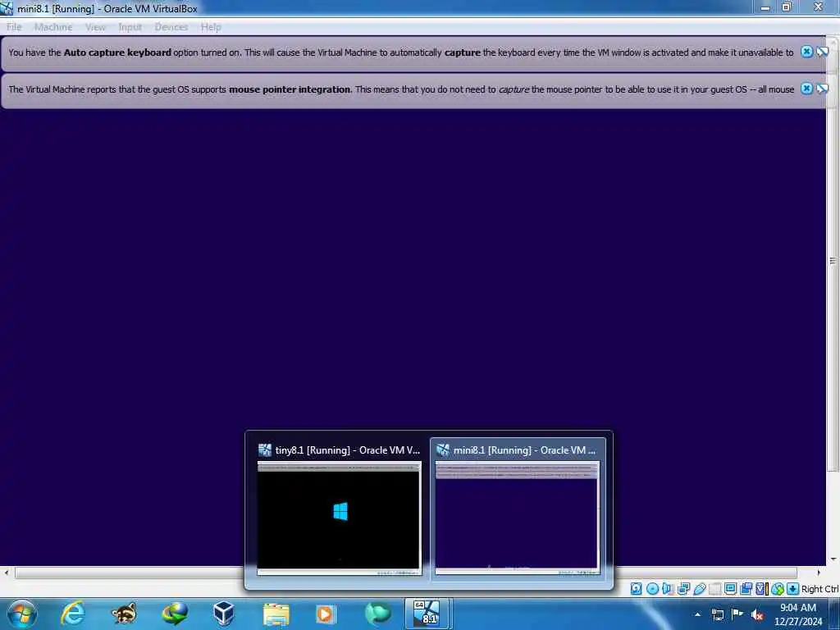Open the Machine menu

[x=53, y=27]
